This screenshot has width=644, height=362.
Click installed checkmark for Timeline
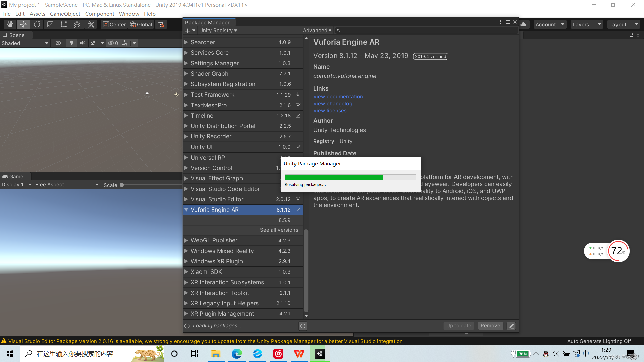(298, 116)
